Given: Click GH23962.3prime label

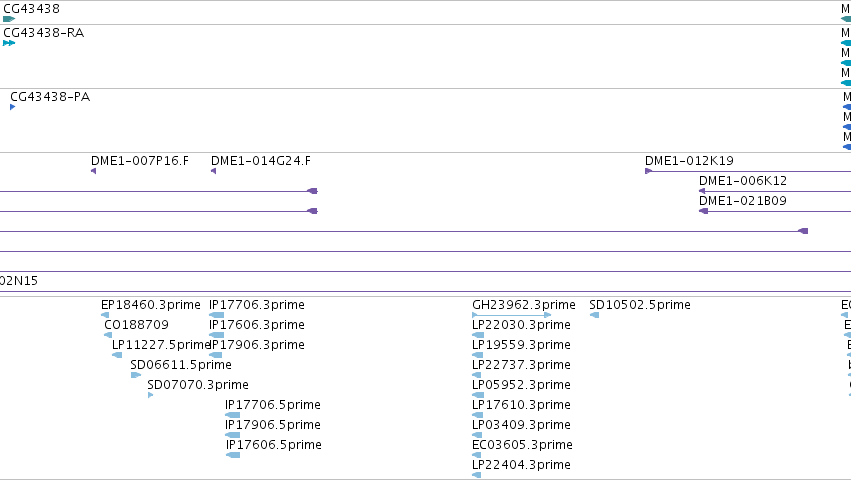Looking at the screenshot, I should click(x=524, y=305).
